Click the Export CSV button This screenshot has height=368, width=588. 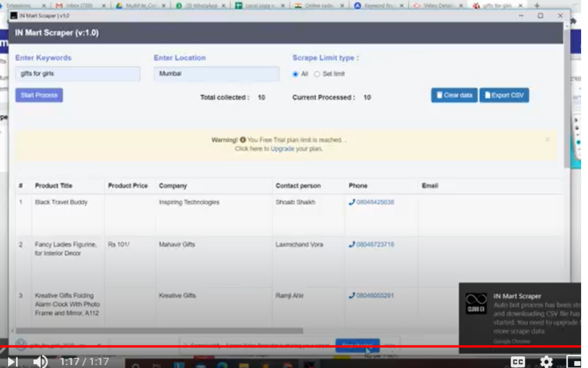pyautogui.click(x=504, y=95)
